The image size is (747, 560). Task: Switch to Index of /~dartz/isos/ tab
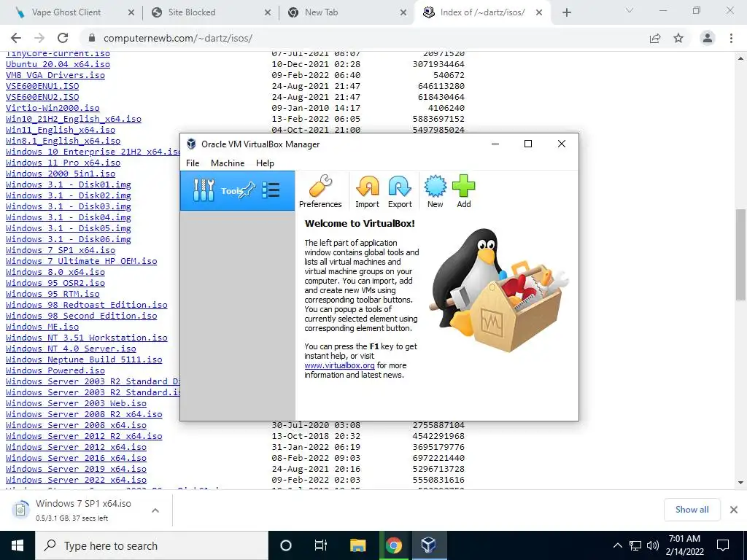482,12
